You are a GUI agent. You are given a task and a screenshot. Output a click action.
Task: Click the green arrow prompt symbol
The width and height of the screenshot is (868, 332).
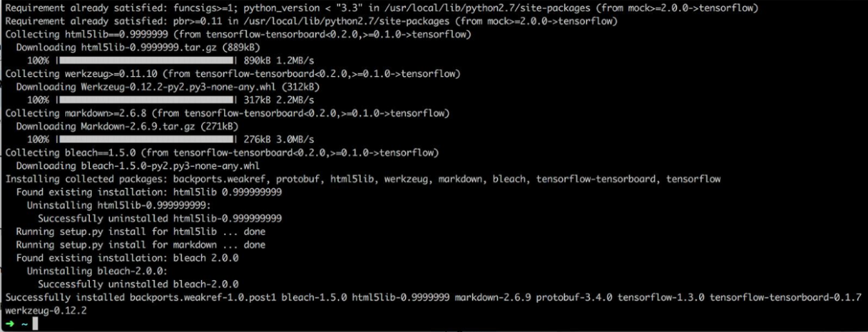tap(11, 324)
